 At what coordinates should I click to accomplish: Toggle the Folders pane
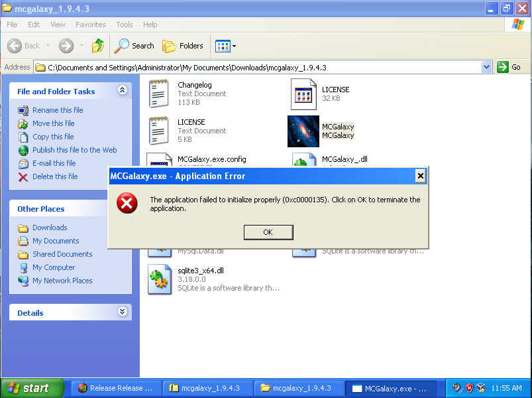coord(183,46)
